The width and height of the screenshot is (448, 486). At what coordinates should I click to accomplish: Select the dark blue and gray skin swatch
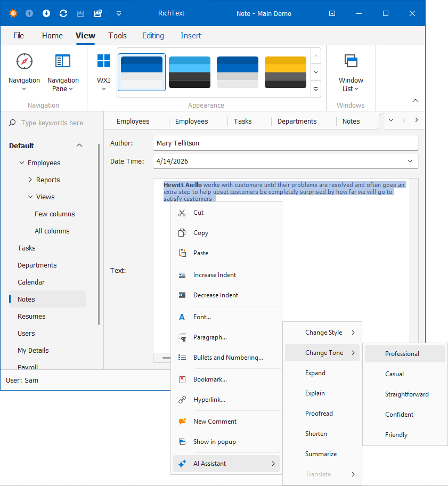click(x=238, y=72)
